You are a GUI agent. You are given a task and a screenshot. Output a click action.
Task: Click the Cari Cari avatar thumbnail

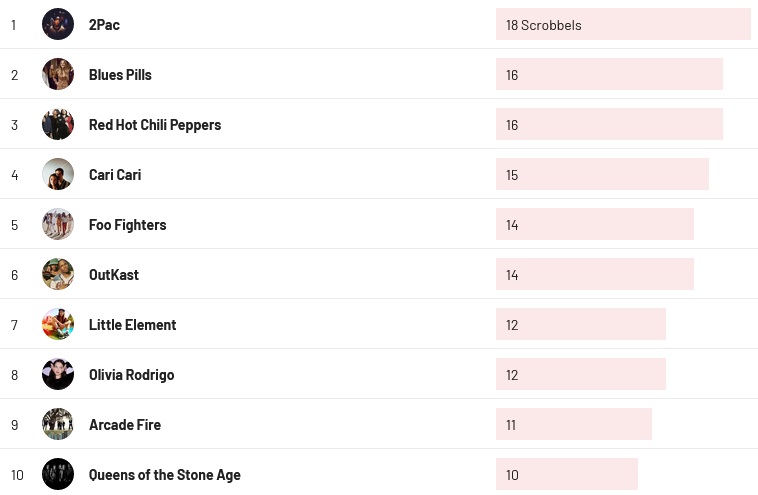(x=58, y=174)
